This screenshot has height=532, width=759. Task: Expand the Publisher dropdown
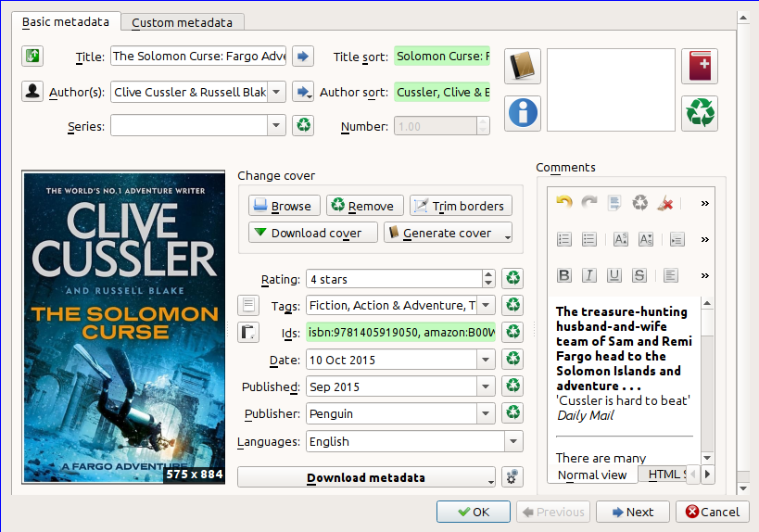point(486,413)
